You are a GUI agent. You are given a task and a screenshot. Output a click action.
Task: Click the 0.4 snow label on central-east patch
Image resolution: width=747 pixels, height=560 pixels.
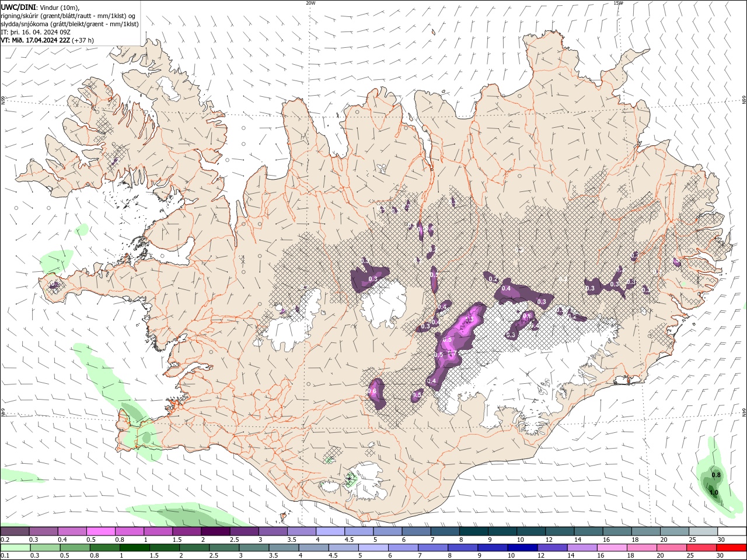[506, 288]
